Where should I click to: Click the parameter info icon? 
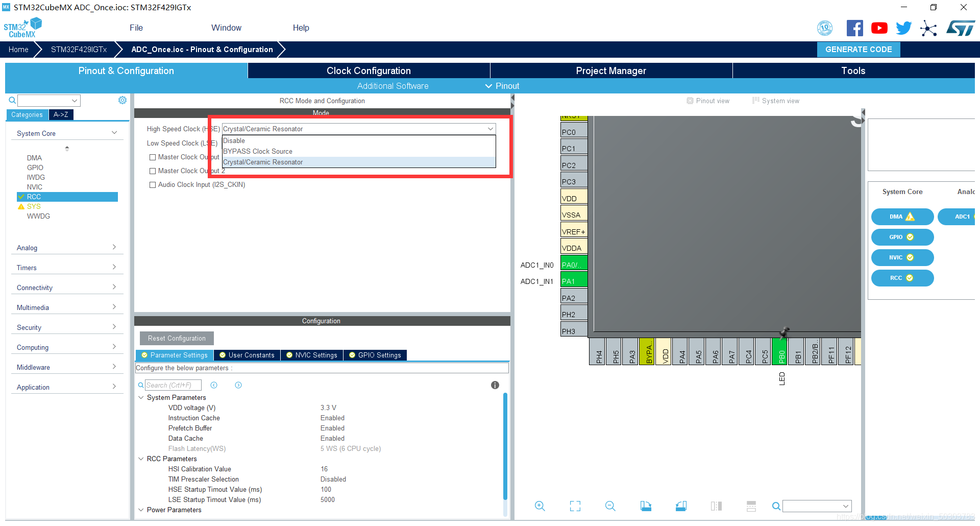click(495, 385)
